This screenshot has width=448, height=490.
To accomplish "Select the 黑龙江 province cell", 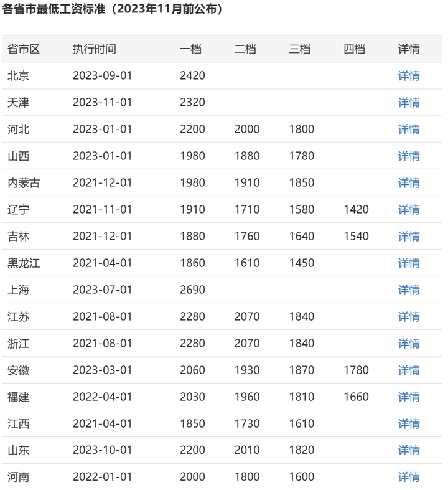I will pos(24,263).
